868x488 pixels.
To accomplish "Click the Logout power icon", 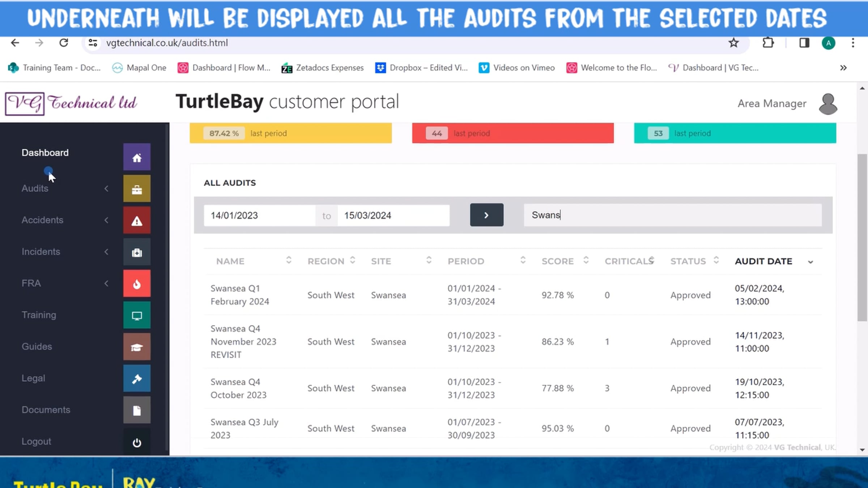I will point(137,442).
